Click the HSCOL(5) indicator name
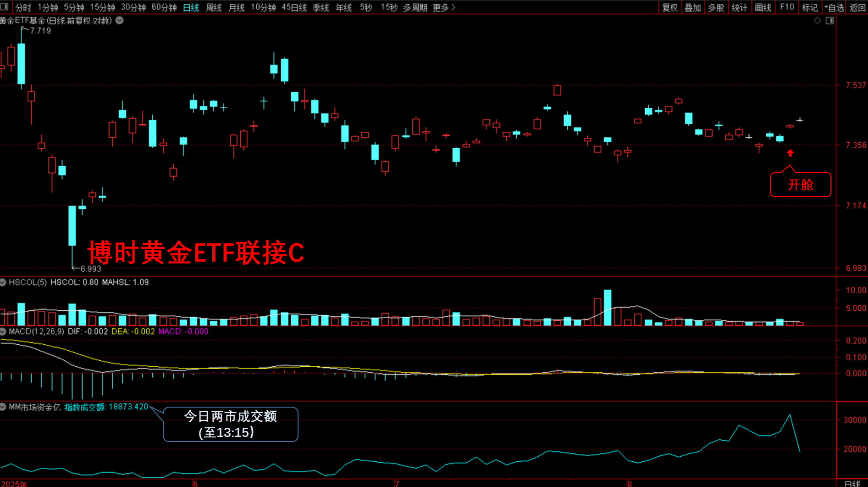The width and height of the screenshot is (868, 487). click(28, 282)
